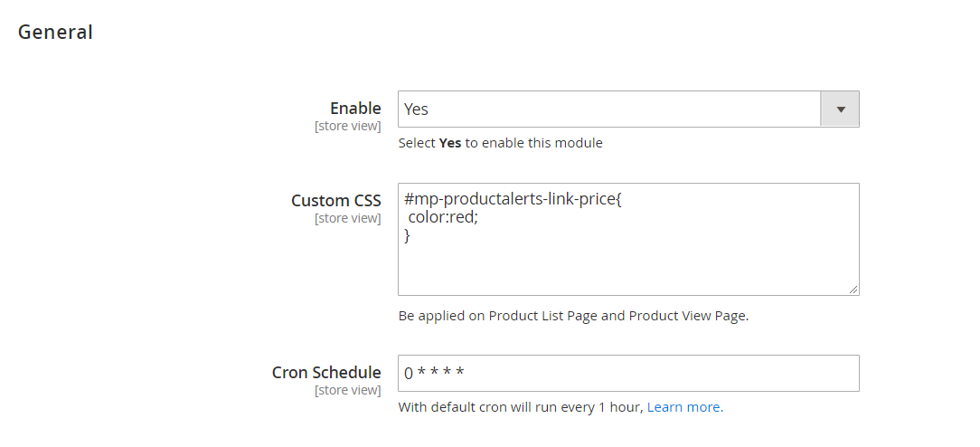Screen dimensions: 980x447
Task: Click [store view] scope under Custom CSS
Action: [348, 218]
